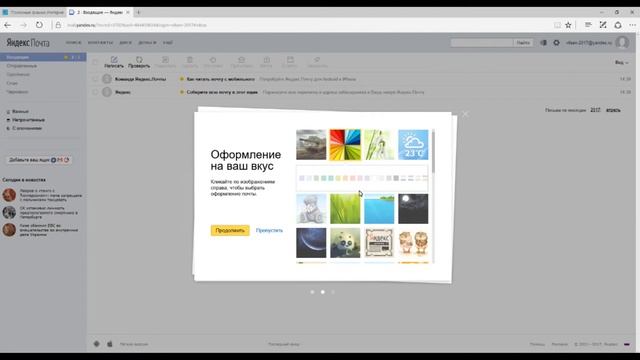This screenshot has height=360, width=640.
Task: Check the checkbox of the Яндекс message
Action: tap(95, 92)
